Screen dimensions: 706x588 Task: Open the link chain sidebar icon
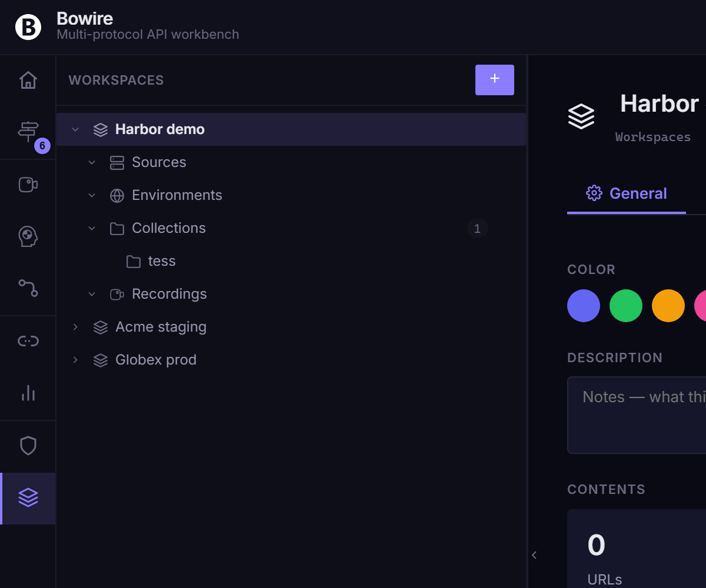pos(28,340)
